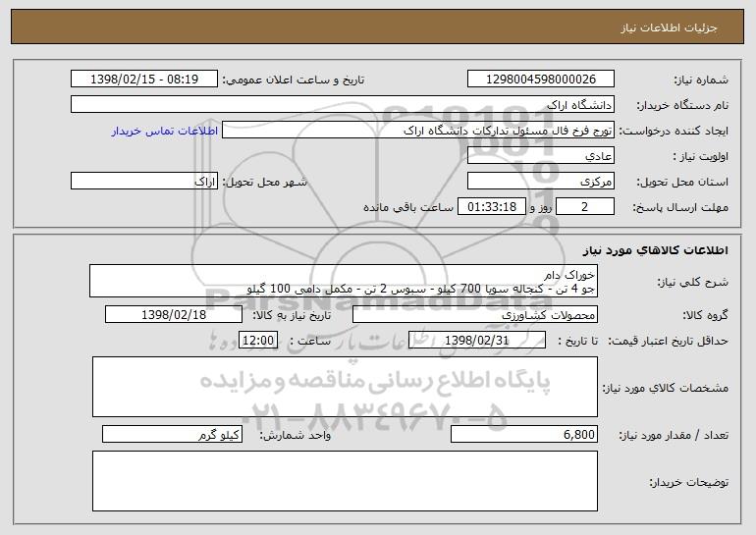Select the label ایجاد کننده درخواست
Screen dimensions: 756x535
(x=674, y=131)
